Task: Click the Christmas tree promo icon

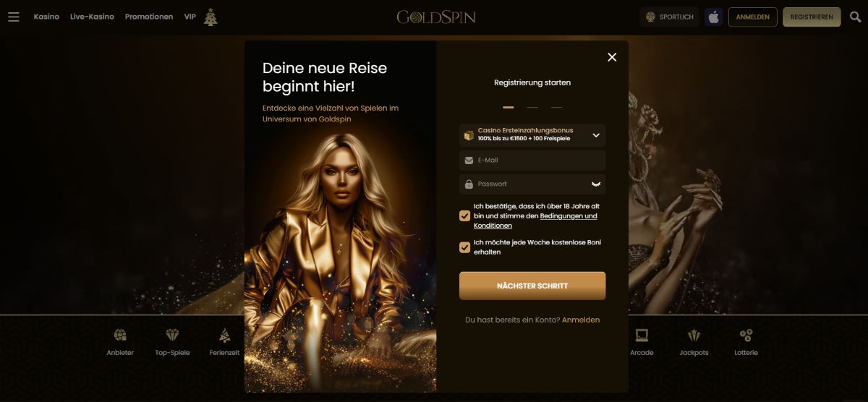Action: point(210,17)
